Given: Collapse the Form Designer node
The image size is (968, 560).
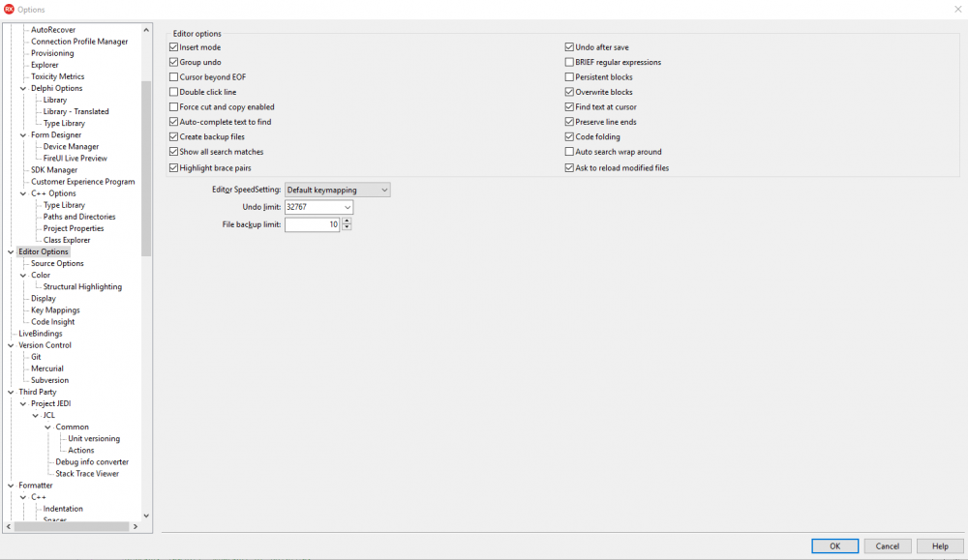Looking at the screenshot, I should pos(23,135).
